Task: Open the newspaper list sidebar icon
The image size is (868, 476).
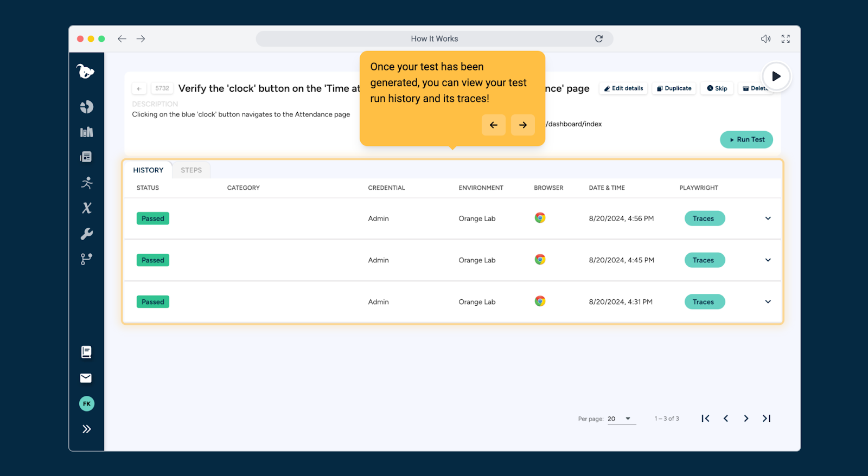Action: (86, 157)
